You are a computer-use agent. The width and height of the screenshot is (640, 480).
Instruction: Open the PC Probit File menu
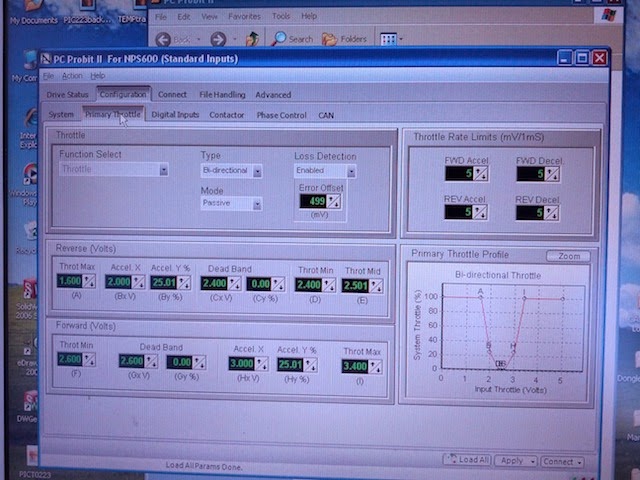point(48,76)
